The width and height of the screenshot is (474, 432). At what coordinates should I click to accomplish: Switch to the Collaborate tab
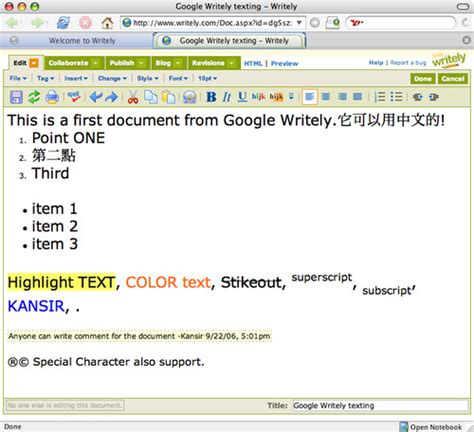pyautogui.click(x=68, y=63)
